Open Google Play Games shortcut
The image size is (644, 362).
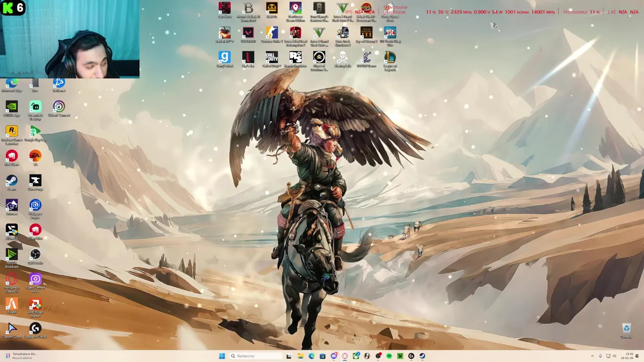click(35, 134)
